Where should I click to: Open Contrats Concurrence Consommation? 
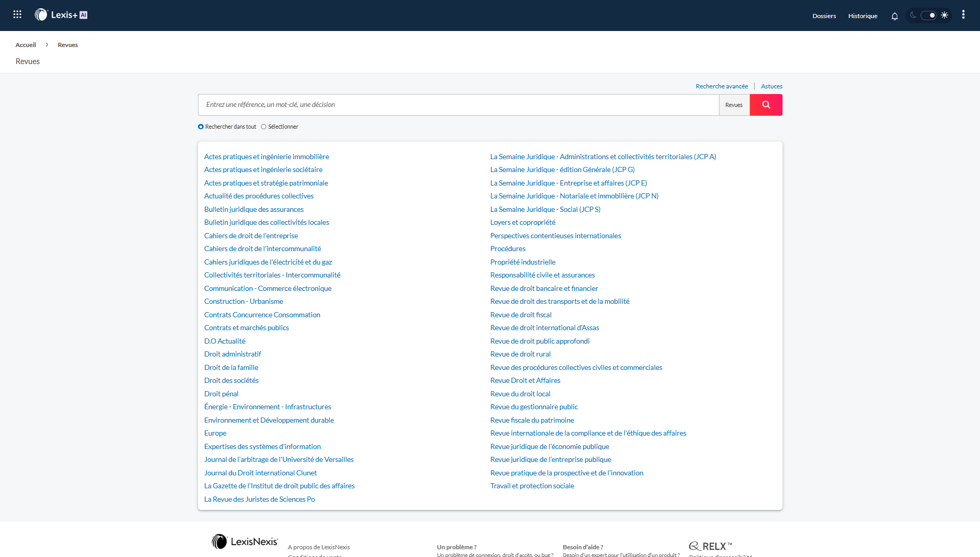click(262, 315)
